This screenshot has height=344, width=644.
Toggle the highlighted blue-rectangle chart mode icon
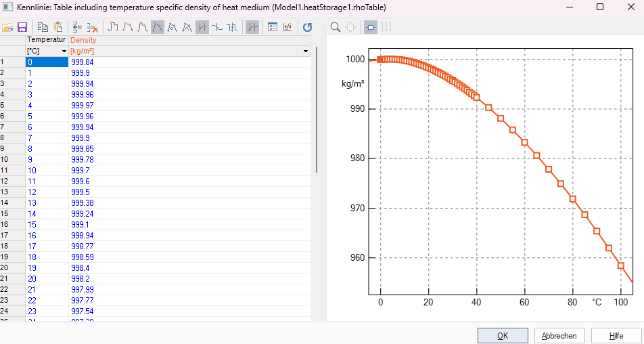coord(371,27)
